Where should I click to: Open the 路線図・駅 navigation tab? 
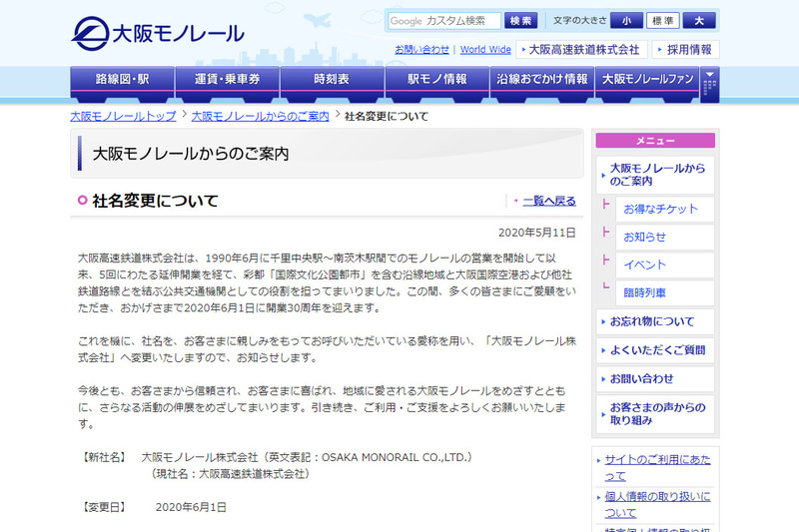122,84
